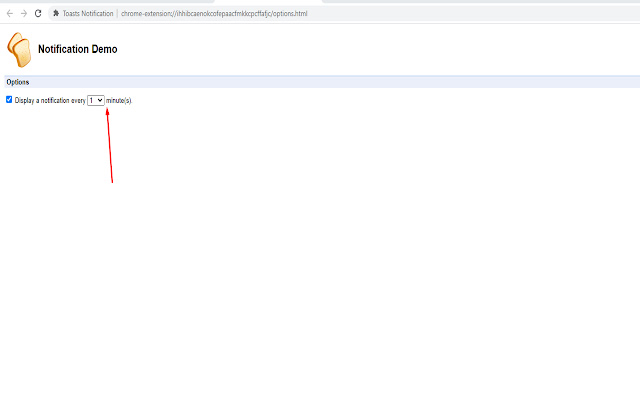Click the browser forward arrow
Image resolution: width=640 pixels, height=400 pixels.
(x=24, y=13)
